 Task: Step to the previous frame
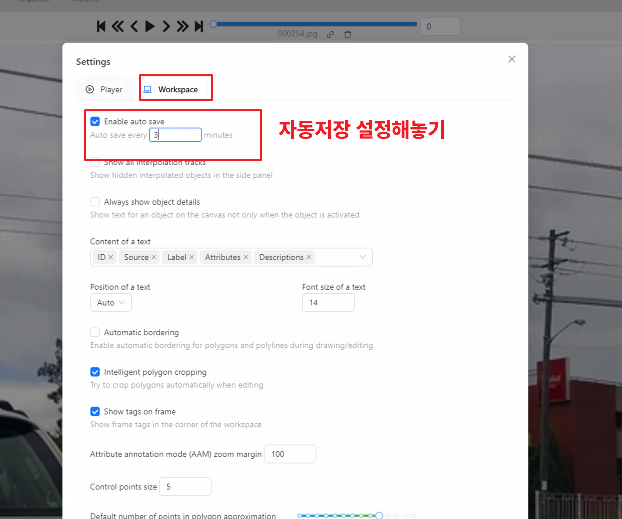134,26
